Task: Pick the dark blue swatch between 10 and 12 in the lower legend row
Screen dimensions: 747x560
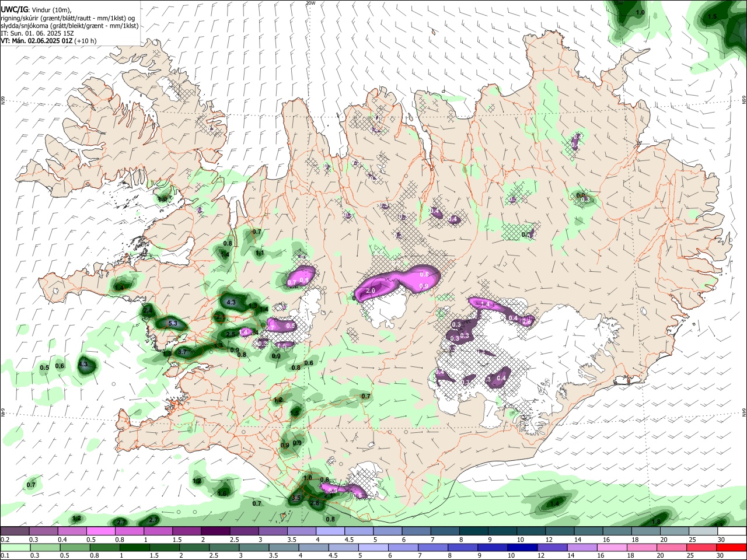Action: tap(522, 547)
